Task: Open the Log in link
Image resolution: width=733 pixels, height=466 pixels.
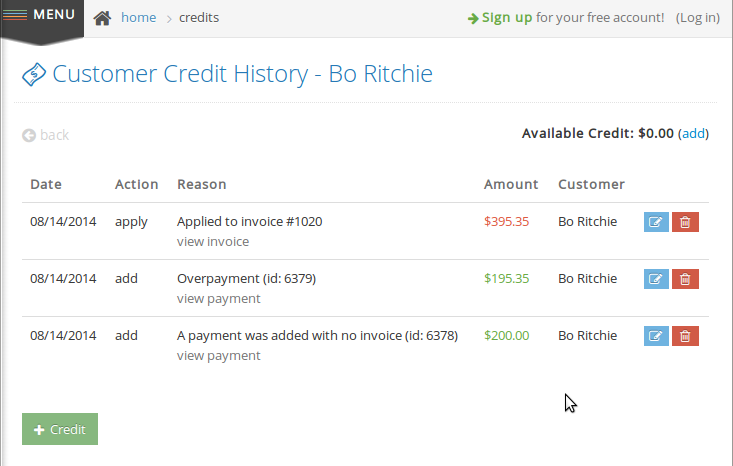Action: click(697, 18)
